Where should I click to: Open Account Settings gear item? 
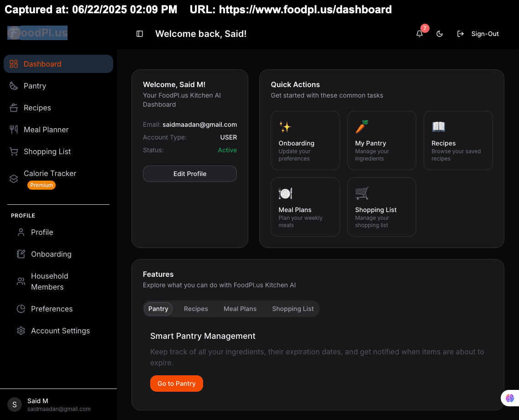click(60, 331)
